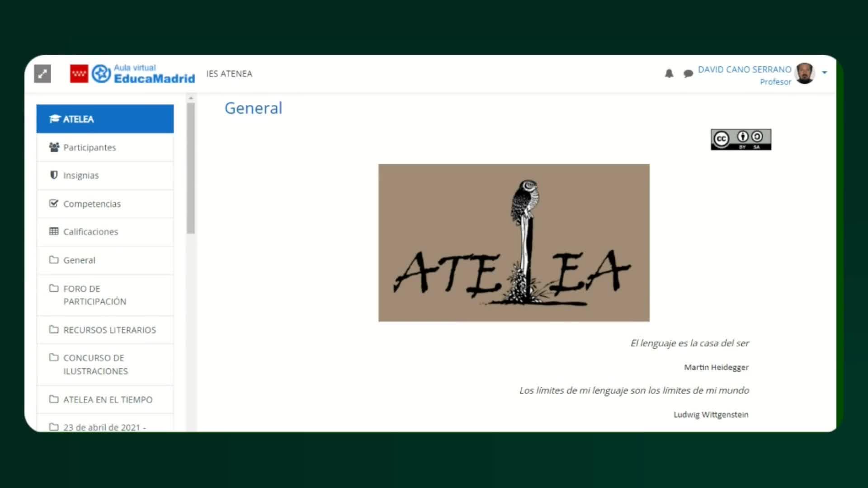This screenshot has width=868, height=488.
Task: Click the Creative Commons BY-SA license badge
Action: [741, 139]
